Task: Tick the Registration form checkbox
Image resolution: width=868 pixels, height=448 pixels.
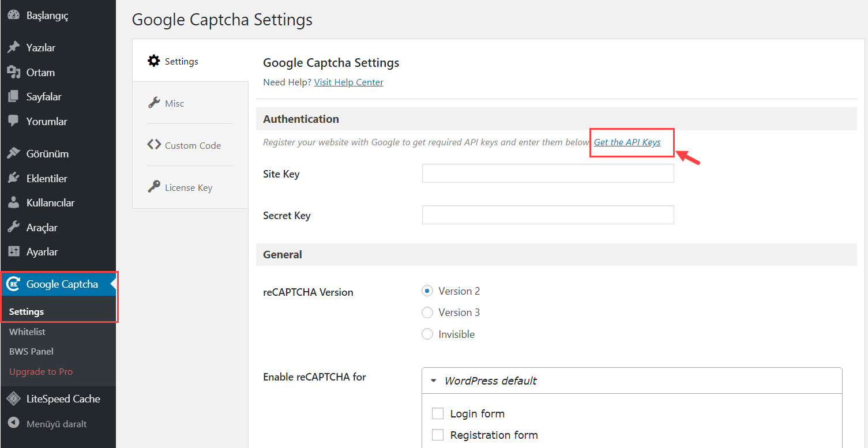Action: [438, 435]
